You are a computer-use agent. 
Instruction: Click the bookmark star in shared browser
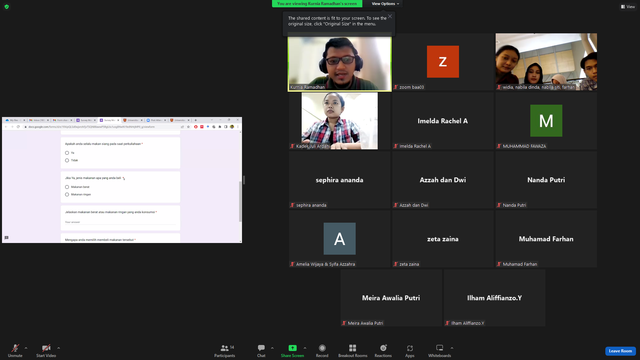click(188, 127)
